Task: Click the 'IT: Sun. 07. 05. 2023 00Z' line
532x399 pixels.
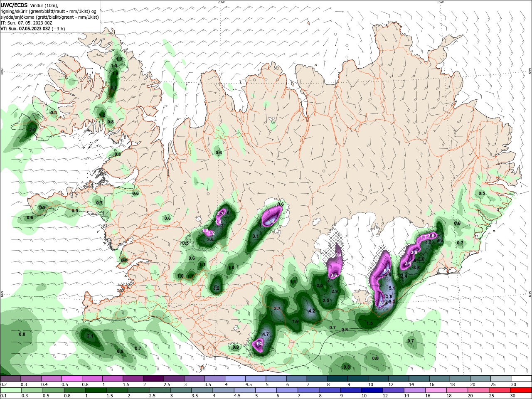Action: pos(26,23)
